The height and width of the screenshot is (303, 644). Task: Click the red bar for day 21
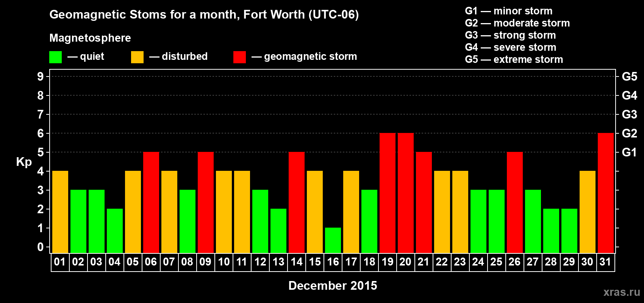point(424,202)
